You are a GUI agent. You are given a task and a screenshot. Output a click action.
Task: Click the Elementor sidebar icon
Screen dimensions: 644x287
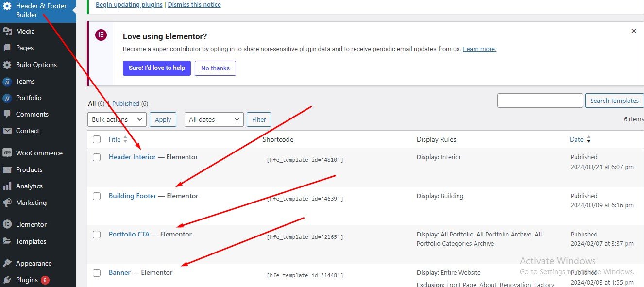coord(7,224)
